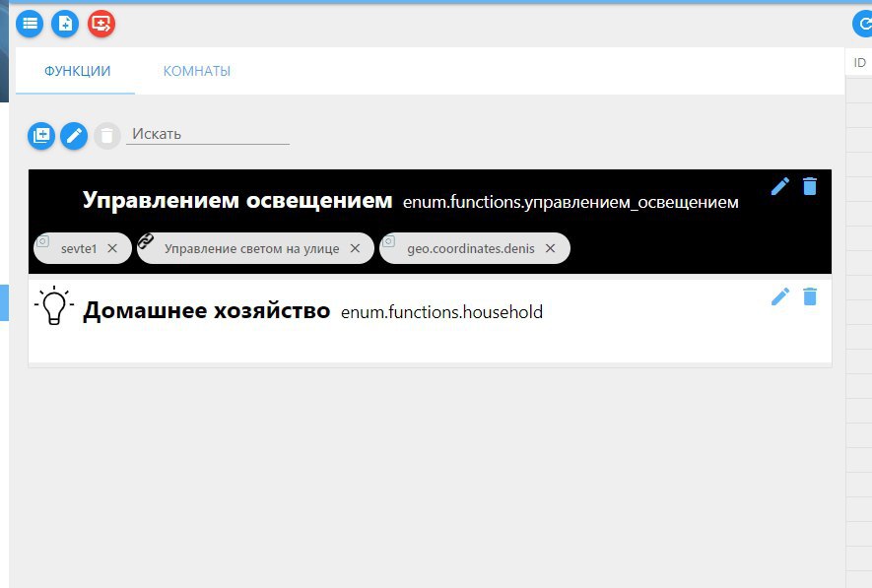Click the geo.coordinates.denis chip label

click(470, 248)
